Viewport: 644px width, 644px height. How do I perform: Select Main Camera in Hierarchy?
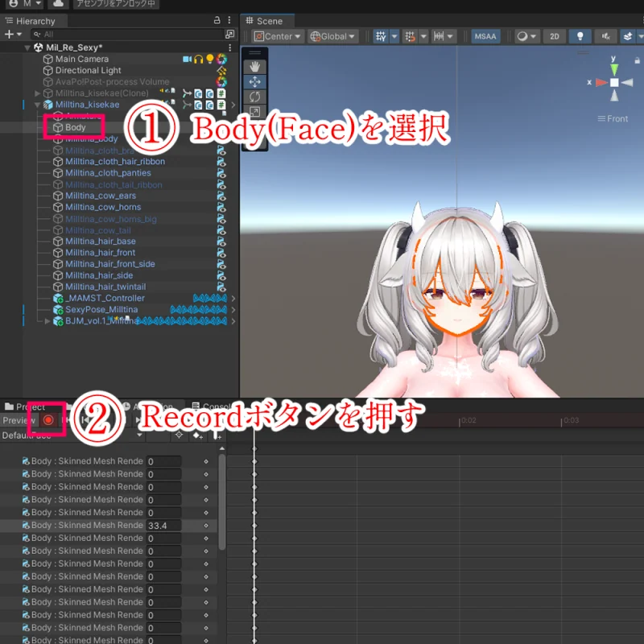tap(82, 59)
